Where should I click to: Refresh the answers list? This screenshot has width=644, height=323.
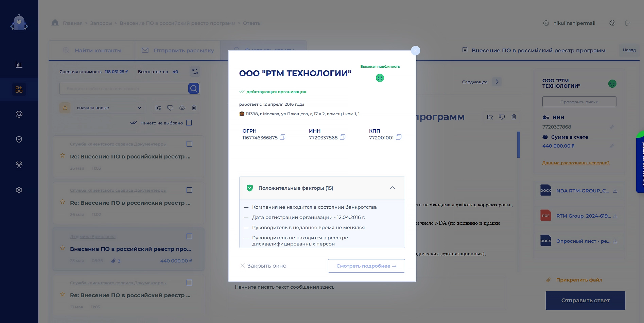(x=195, y=71)
